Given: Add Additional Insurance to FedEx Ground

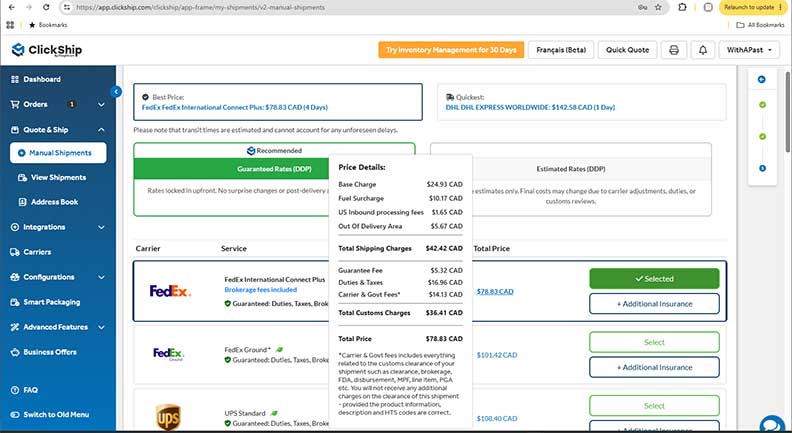Looking at the screenshot, I should pos(654,367).
